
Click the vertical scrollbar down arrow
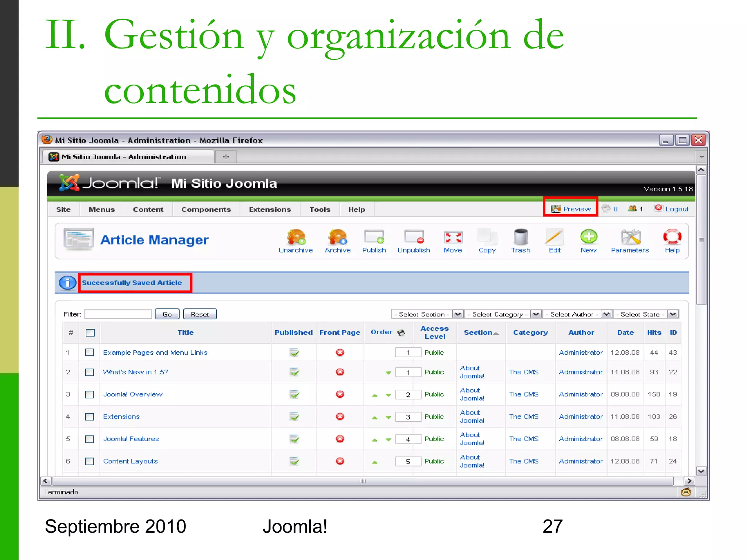tap(701, 471)
